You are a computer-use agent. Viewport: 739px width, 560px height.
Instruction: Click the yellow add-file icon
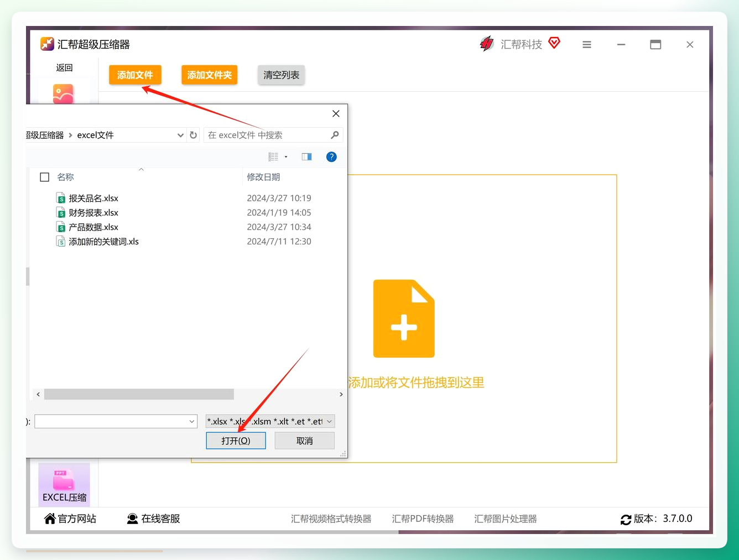coord(404,318)
